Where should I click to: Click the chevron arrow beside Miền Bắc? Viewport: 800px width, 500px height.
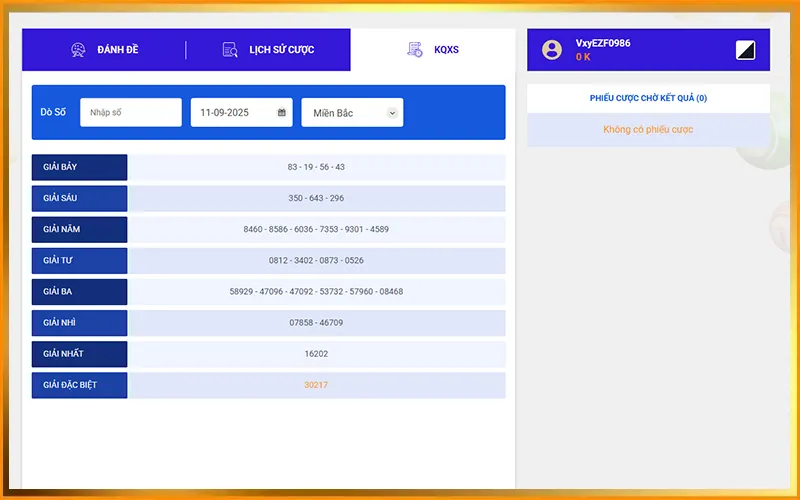pyautogui.click(x=392, y=113)
